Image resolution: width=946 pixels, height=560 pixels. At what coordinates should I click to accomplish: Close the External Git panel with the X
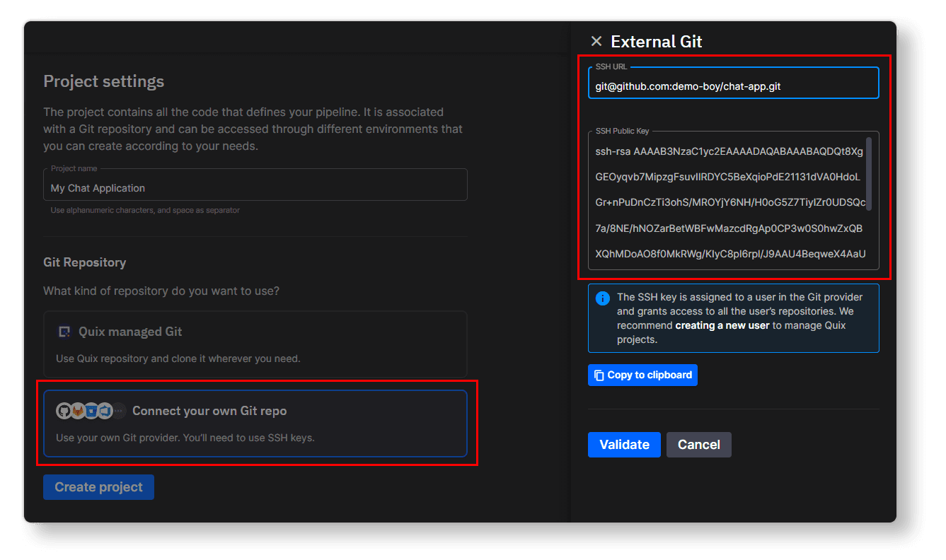pos(596,41)
